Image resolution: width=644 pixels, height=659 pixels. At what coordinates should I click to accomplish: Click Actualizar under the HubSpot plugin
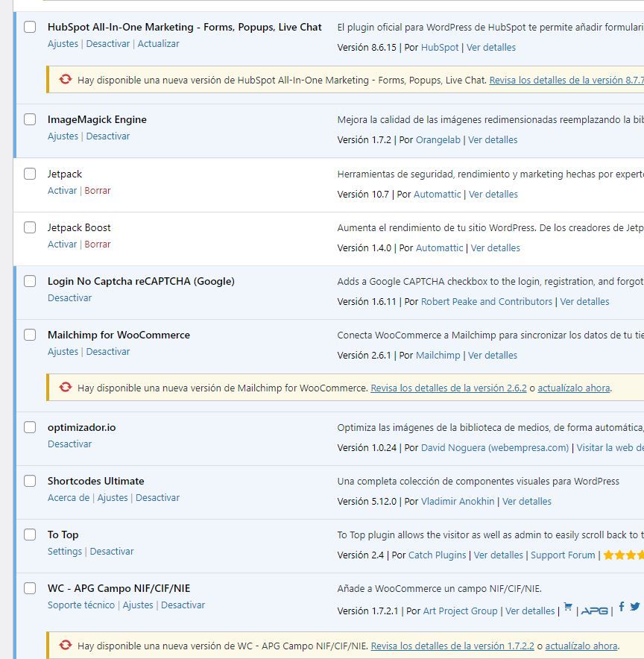(158, 44)
